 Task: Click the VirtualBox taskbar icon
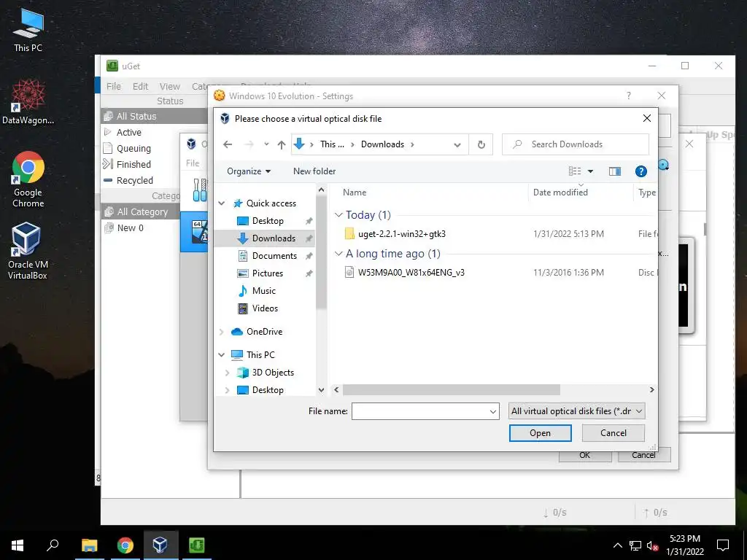(160, 545)
